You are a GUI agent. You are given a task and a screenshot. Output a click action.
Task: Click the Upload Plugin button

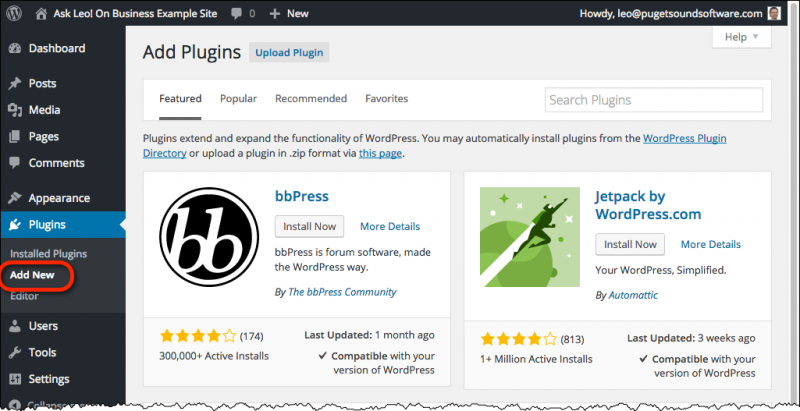[289, 53]
